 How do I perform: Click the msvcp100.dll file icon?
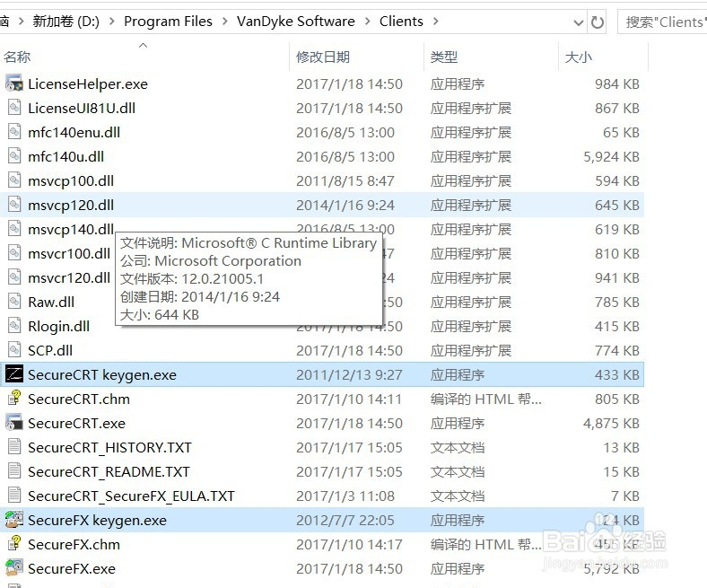coord(14,180)
